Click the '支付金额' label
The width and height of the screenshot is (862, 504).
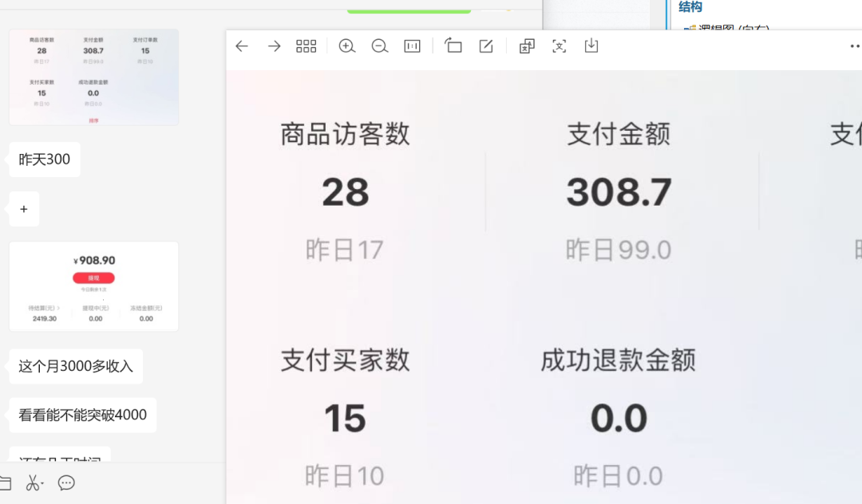pos(619,134)
